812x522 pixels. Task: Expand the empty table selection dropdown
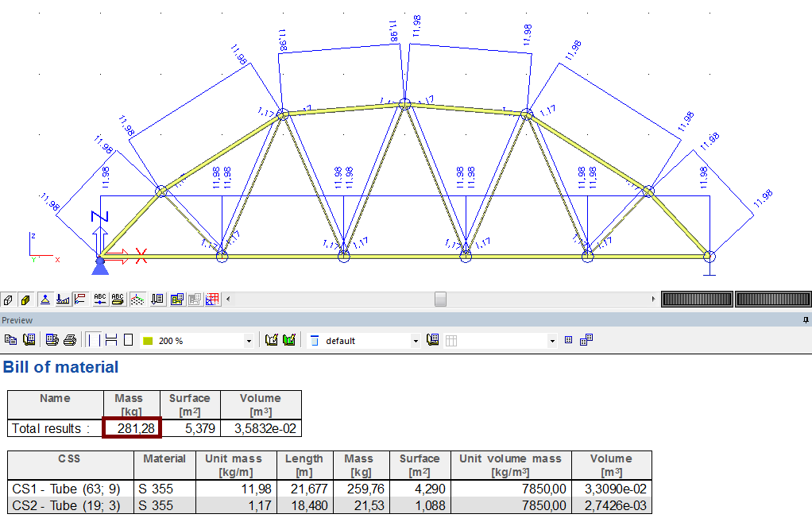click(x=552, y=341)
